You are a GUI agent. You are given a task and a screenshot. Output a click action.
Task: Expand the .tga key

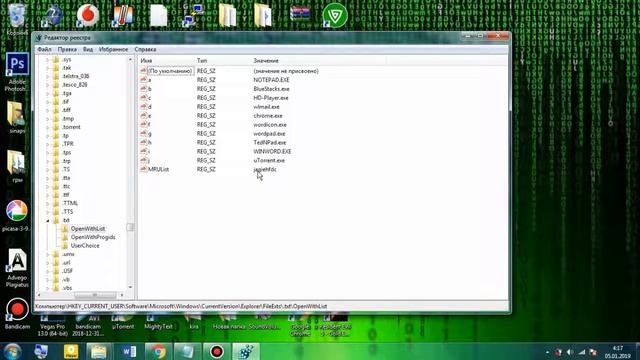48,93
